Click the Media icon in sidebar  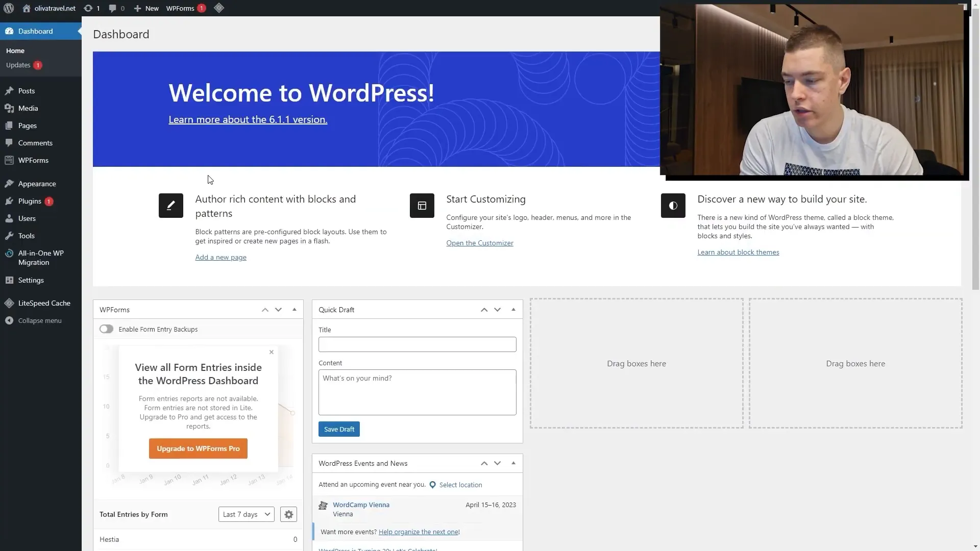[9, 108]
